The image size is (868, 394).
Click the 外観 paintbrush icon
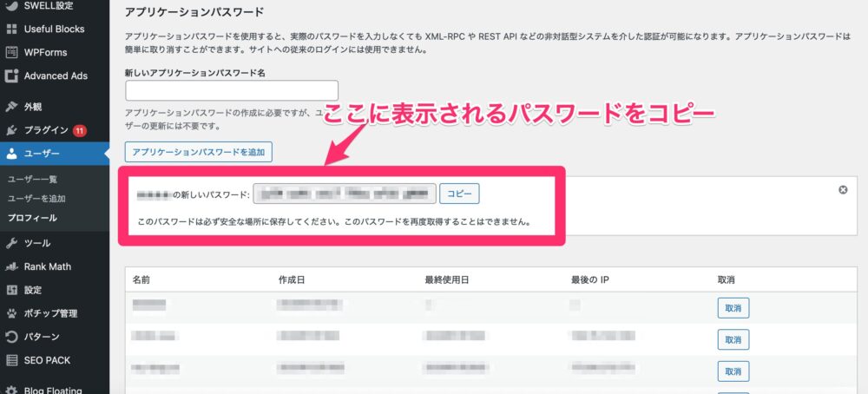[x=12, y=108]
